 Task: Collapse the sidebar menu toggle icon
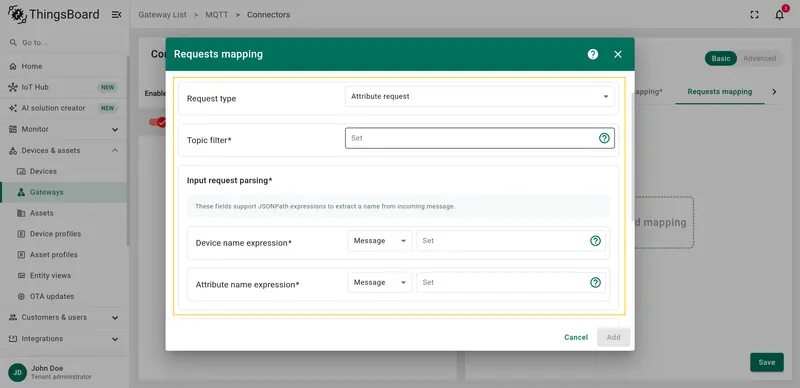116,15
